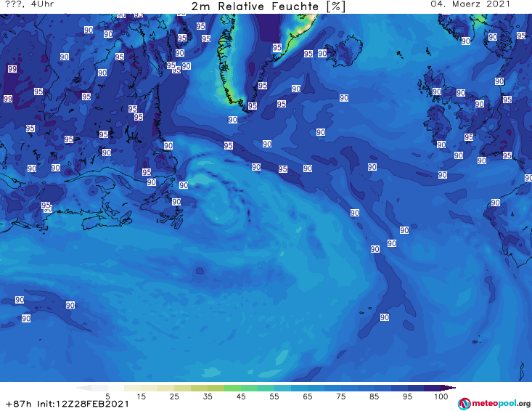Click the grey arrow tip starting the color bar

coord(83,388)
